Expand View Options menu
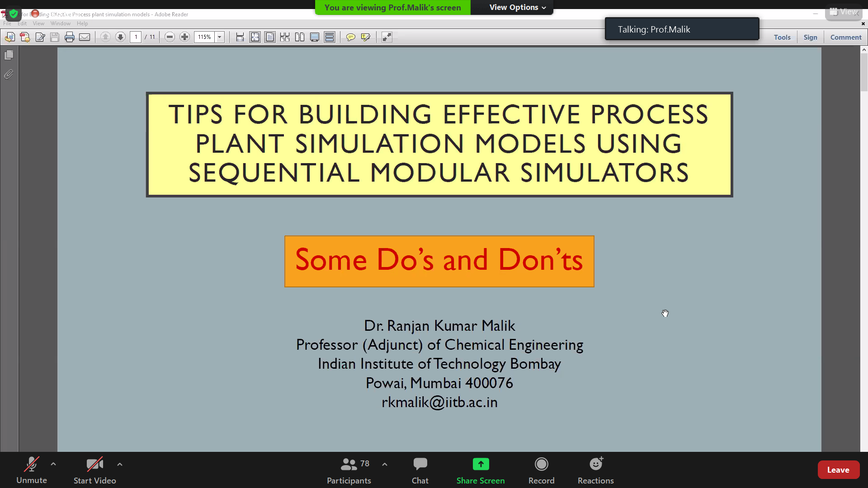The width and height of the screenshot is (868, 488). point(517,7)
